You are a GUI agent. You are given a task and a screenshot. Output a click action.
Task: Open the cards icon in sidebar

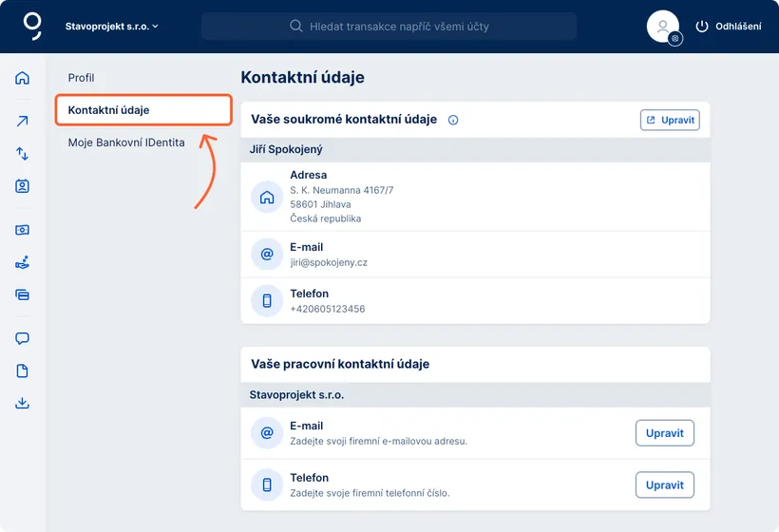[x=22, y=294]
